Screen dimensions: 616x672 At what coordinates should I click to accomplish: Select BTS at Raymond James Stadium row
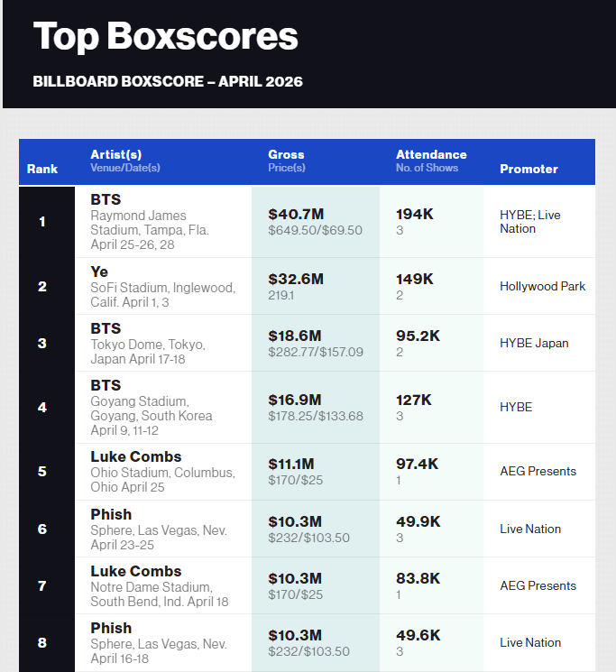pyautogui.click(x=307, y=222)
